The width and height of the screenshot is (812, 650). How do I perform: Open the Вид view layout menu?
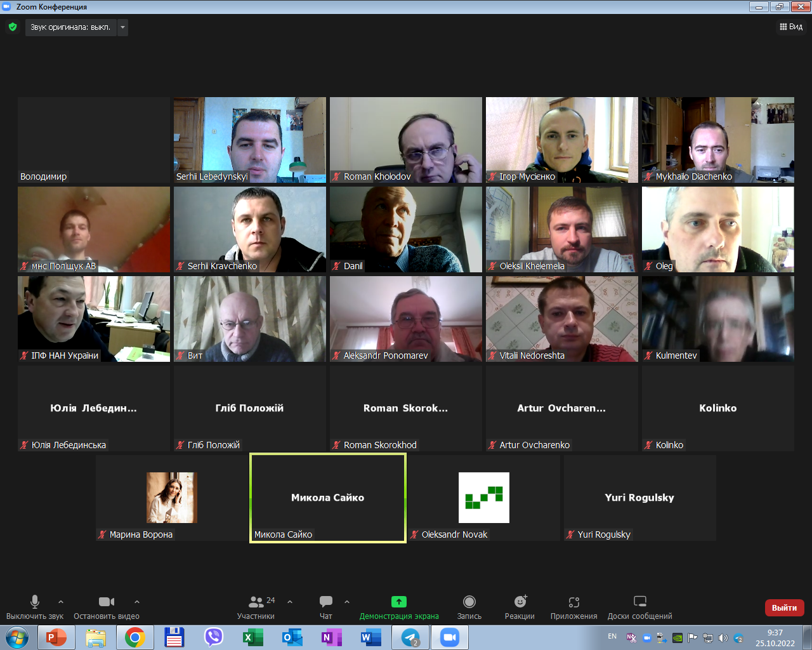(791, 27)
